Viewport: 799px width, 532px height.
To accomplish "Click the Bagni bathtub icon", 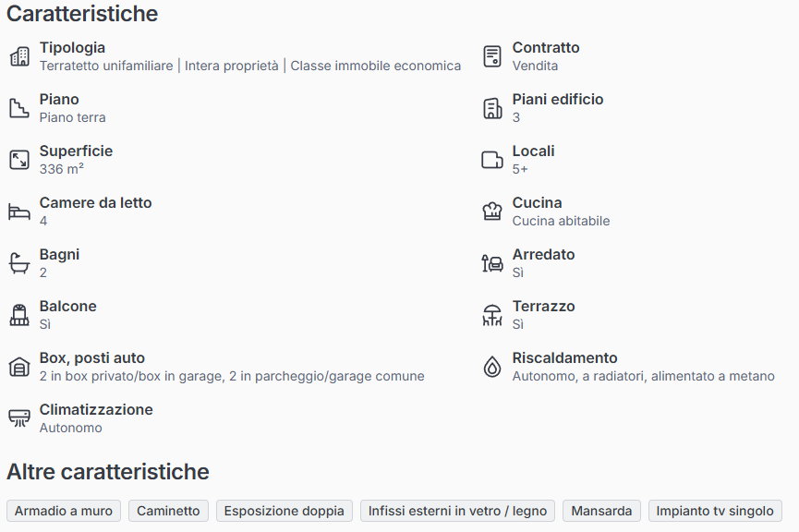I will point(19,263).
